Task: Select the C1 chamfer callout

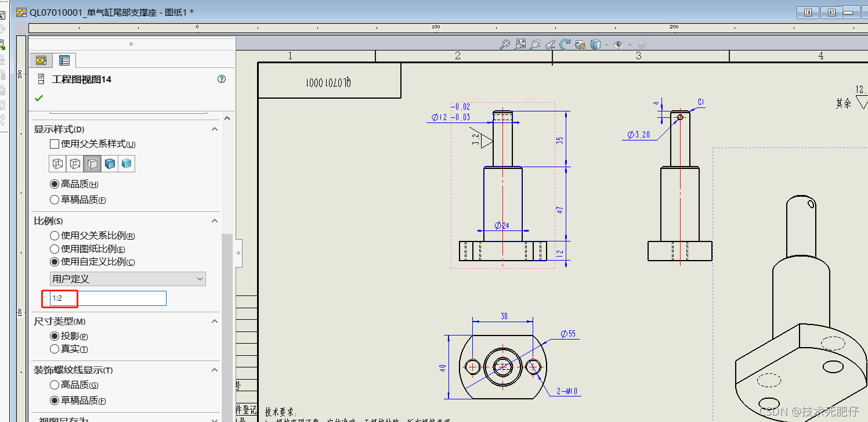Action: click(701, 102)
